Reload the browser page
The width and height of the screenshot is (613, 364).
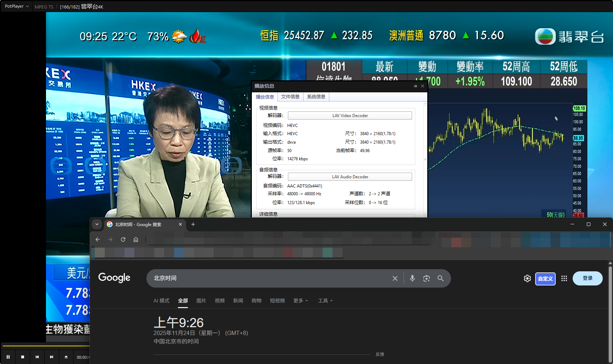click(x=123, y=239)
